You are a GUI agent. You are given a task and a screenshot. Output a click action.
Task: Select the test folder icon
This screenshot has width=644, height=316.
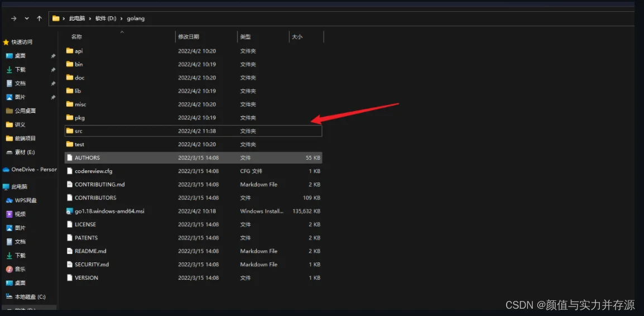[69, 144]
